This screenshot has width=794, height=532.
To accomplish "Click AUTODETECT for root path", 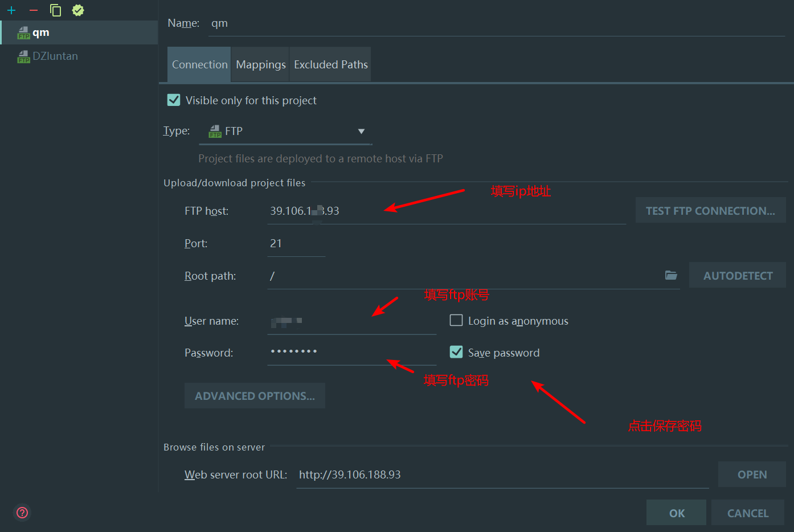I will pyautogui.click(x=737, y=275).
